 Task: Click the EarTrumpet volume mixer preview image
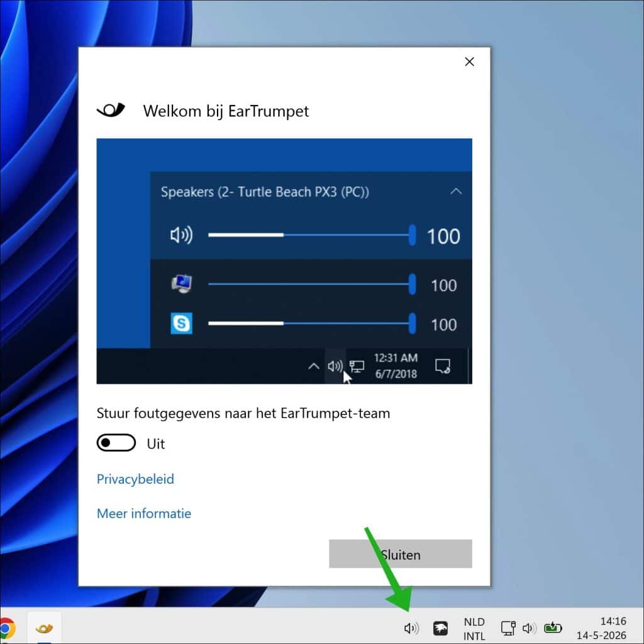tap(284, 261)
